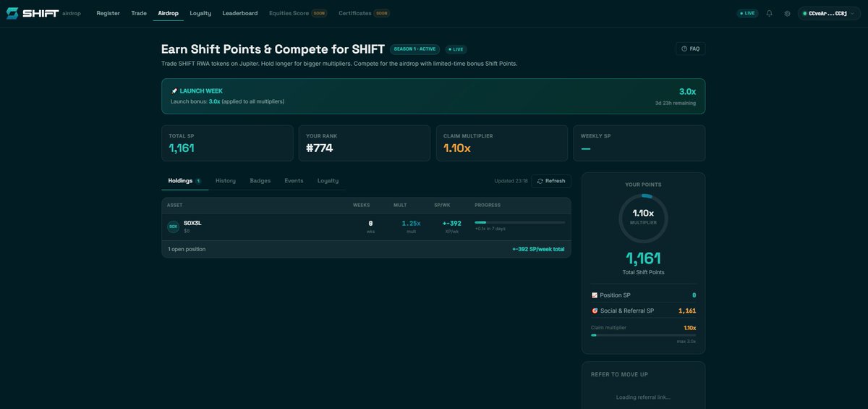Click the SP/week total text
Screen dimensions: 868x409
(538, 249)
